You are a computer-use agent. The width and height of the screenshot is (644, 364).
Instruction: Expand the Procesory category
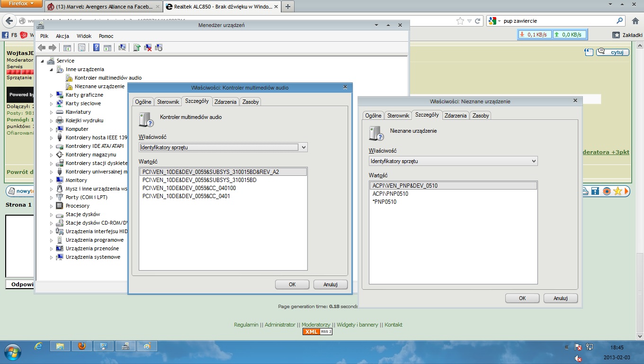[52, 206]
